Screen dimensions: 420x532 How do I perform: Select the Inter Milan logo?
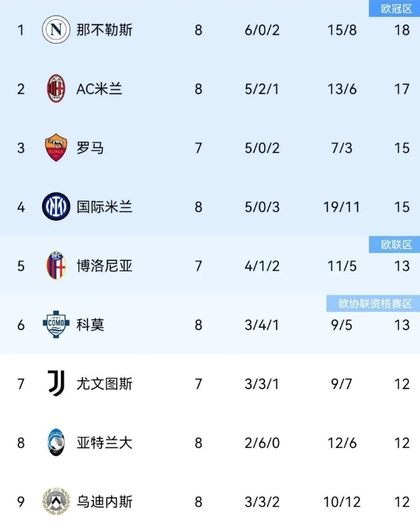pos(56,207)
